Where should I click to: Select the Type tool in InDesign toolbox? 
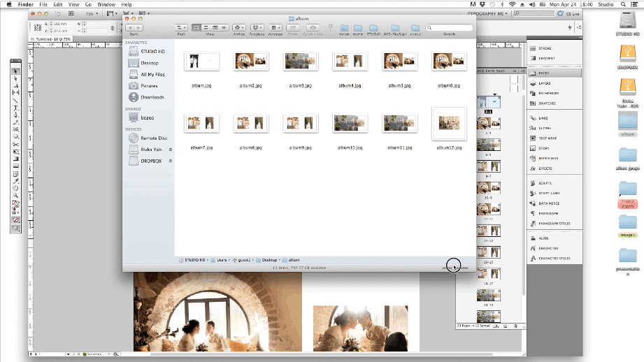(15, 108)
